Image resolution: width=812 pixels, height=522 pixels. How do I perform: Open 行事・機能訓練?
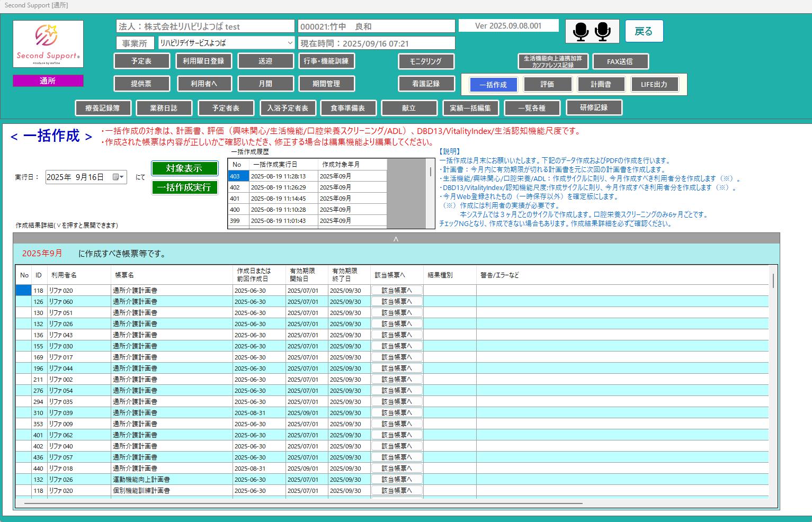point(326,61)
